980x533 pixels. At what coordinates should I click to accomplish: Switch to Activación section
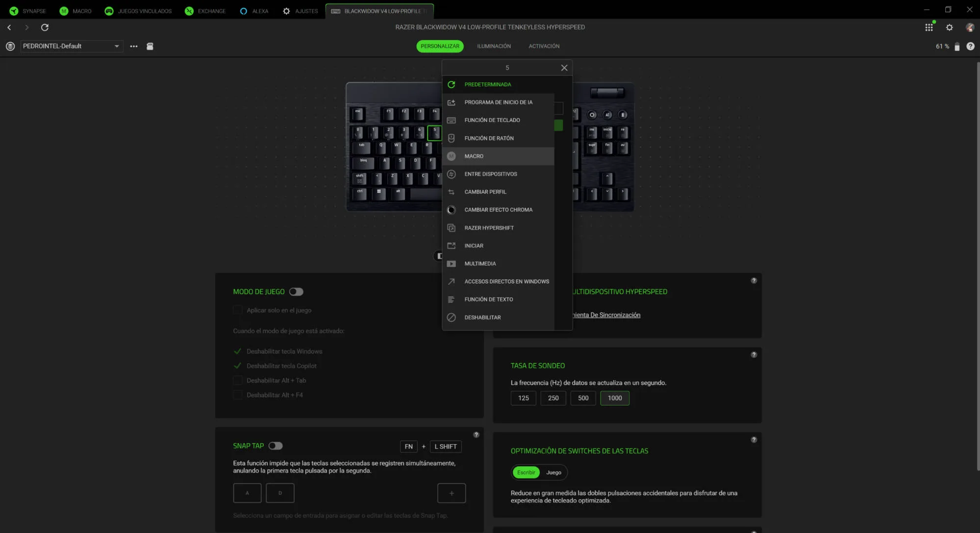tap(544, 46)
